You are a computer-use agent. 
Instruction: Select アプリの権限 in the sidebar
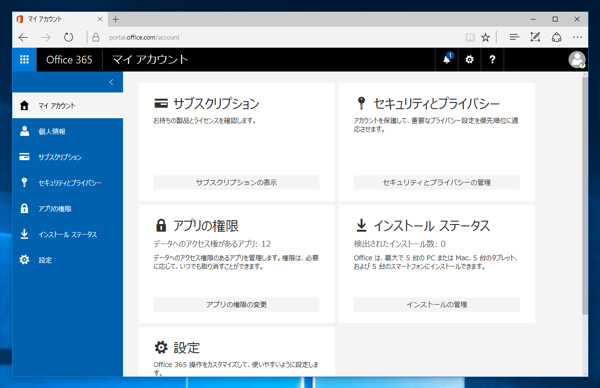pyautogui.click(x=68, y=209)
